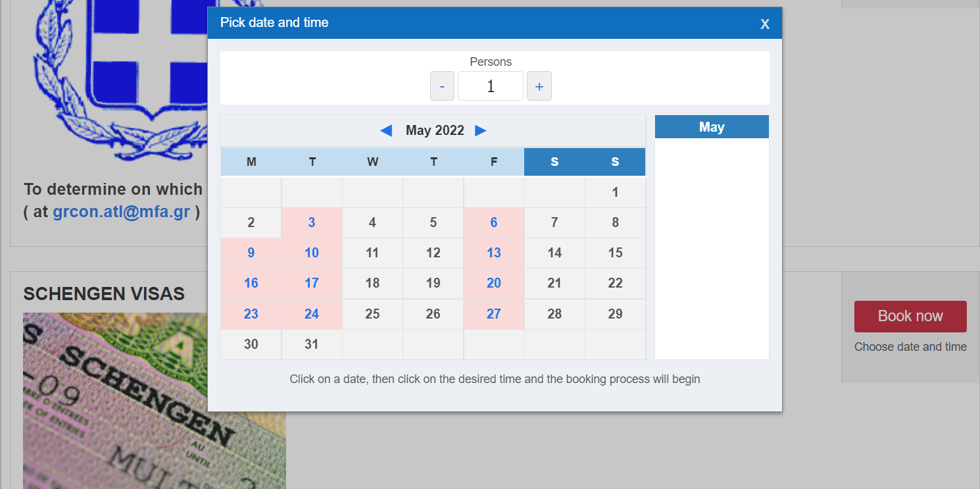Decrease persons count with minus button
Image resolution: width=980 pixels, height=489 pixels.
442,86
